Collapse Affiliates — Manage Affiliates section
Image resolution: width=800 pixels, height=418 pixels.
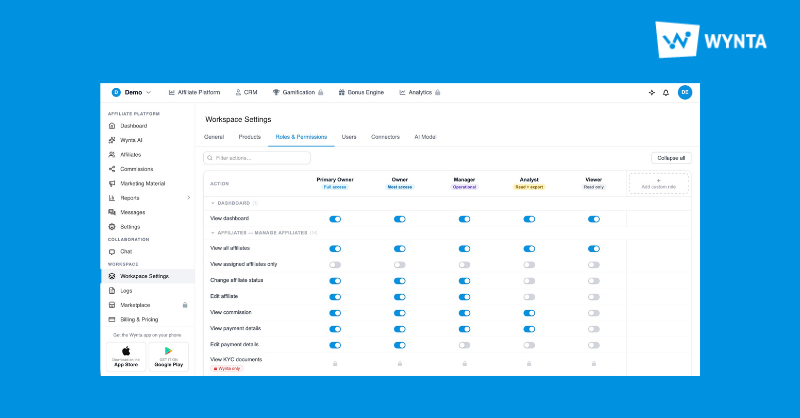pos(213,233)
